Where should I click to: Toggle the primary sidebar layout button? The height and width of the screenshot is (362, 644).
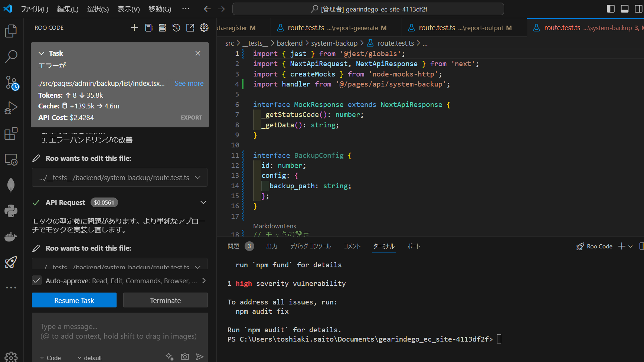click(611, 9)
